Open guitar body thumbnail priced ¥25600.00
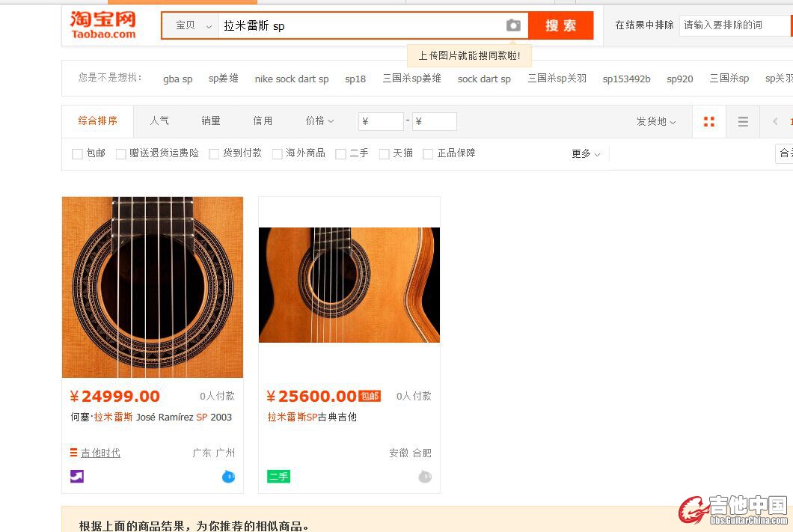Screen dimensions: 793x532 349,285
